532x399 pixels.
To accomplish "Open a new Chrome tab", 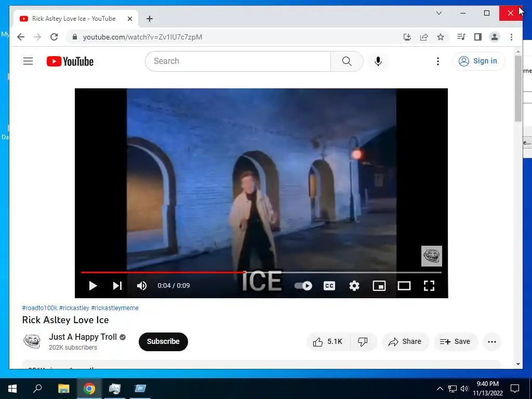I will point(150,19).
